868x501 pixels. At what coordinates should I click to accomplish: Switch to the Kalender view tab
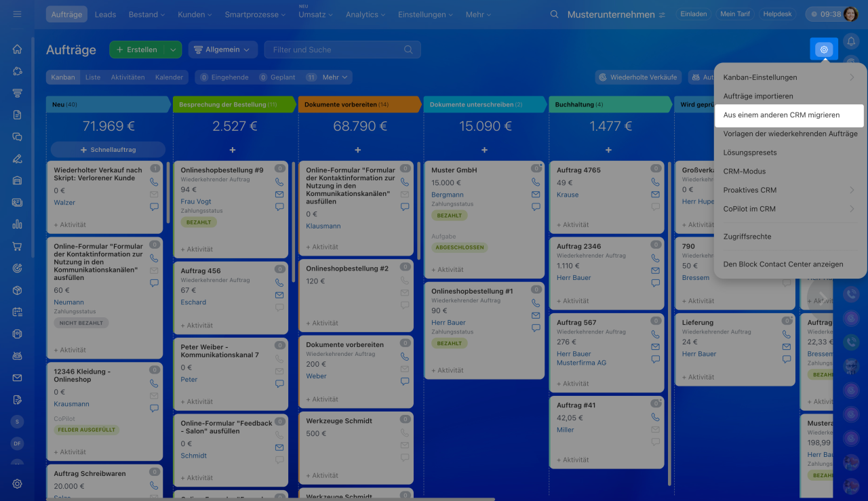pyautogui.click(x=169, y=77)
